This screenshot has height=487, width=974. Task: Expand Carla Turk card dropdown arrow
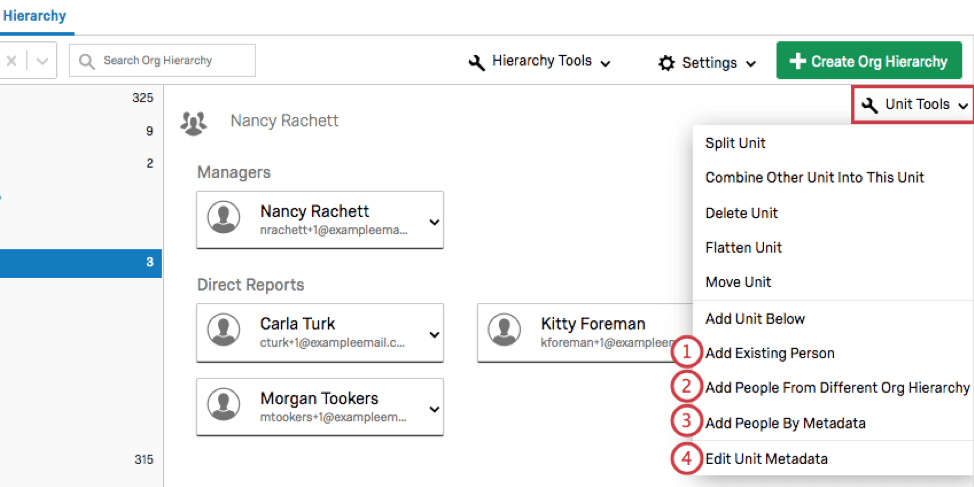click(x=434, y=334)
